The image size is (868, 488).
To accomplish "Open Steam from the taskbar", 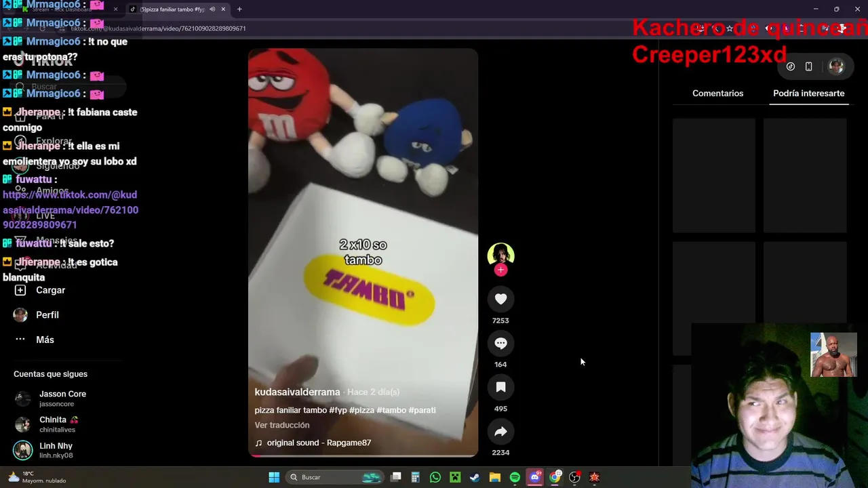I will [x=475, y=477].
